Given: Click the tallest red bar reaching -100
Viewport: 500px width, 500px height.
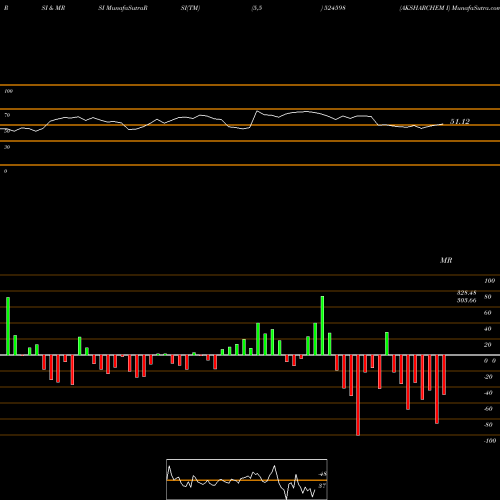Looking at the screenshot, I should click(358, 395).
